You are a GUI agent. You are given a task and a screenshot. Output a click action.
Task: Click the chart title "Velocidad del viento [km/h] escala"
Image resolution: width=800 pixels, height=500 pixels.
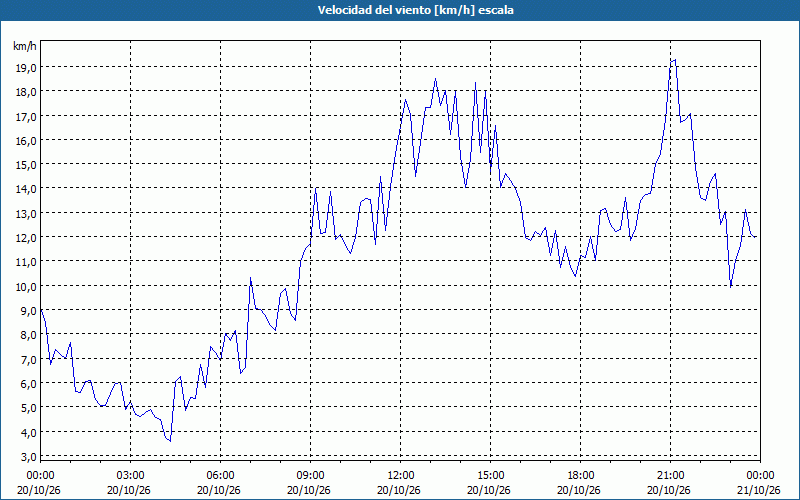pos(415,10)
